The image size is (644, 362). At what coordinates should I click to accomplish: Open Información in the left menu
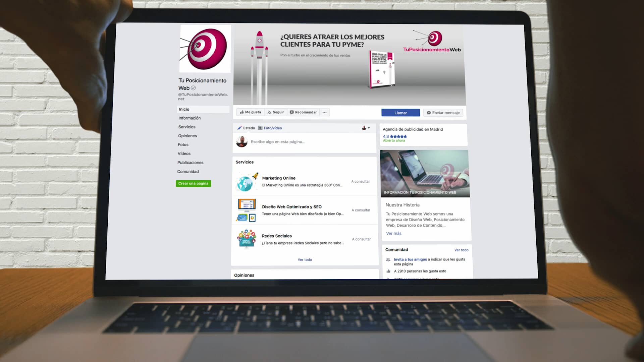coord(190,118)
